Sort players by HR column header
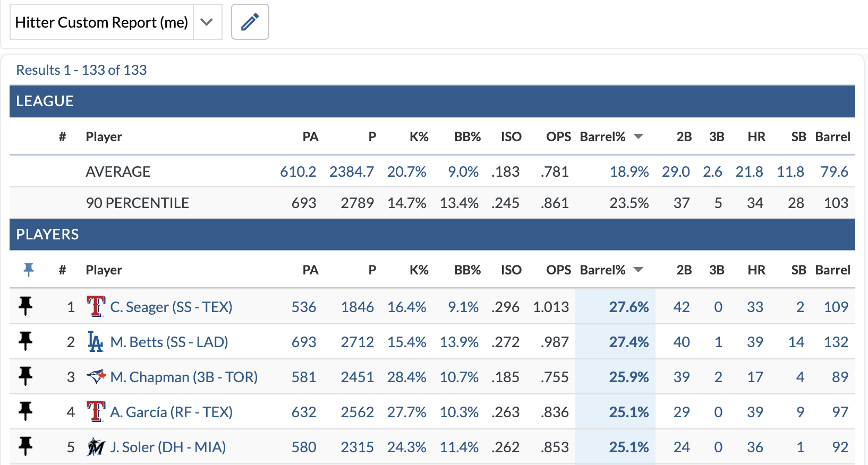Viewport: 868px width, 465px height. (x=756, y=270)
